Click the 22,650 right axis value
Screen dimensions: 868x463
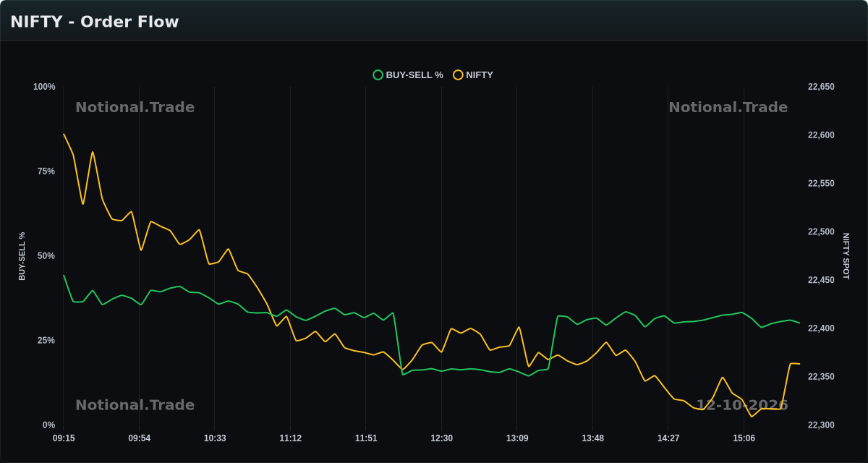click(821, 87)
